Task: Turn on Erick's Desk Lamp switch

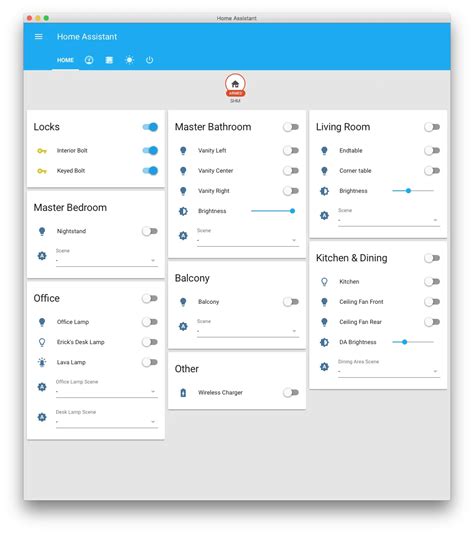Action: (x=150, y=342)
